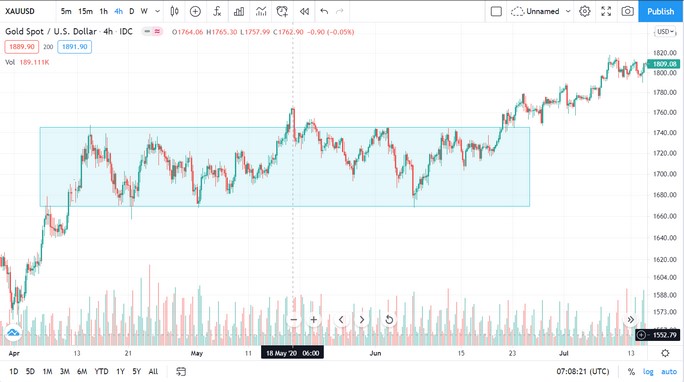Open the candlestick chart style selector
Screen dimensions: 684x382
pyautogui.click(x=174, y=11)
